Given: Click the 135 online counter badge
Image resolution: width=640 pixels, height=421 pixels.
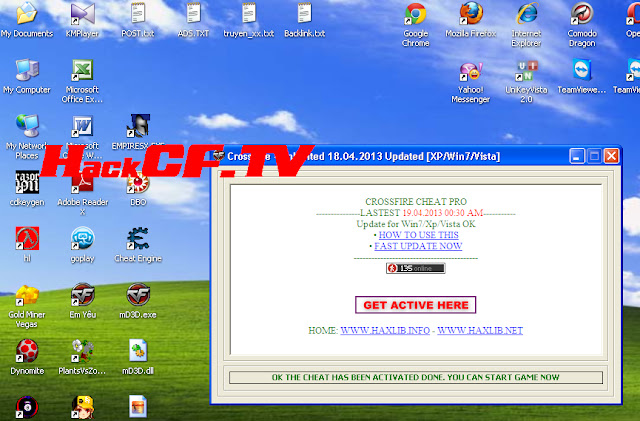Looking at the screenshot, I should click(x=416, y=268).
